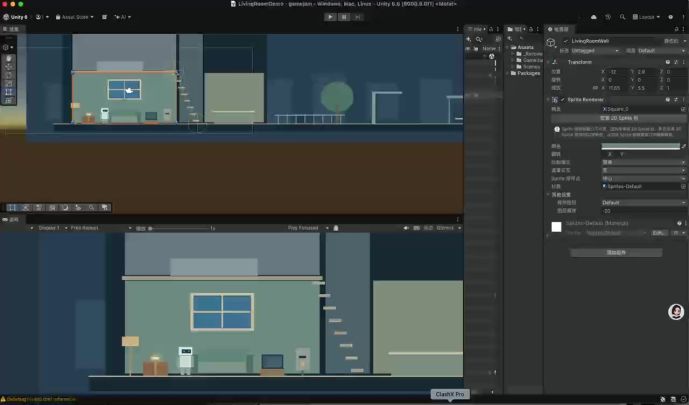689x405 pixels.
Task: Click the Position X field
Action: click(618, 71)
